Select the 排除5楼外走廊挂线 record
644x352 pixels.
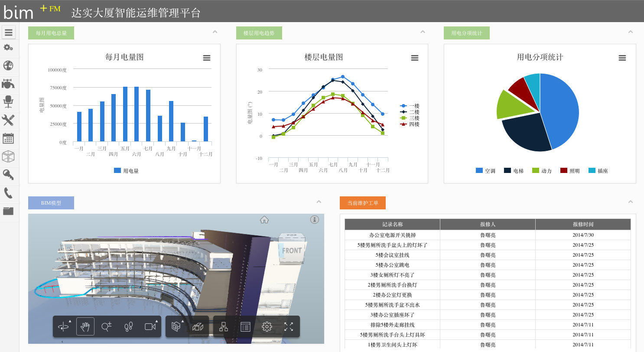point(393,325)
